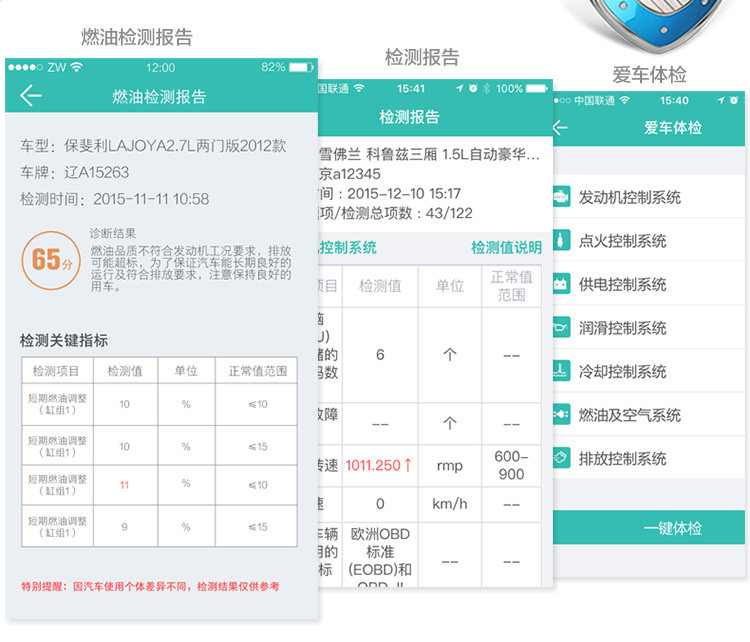This screenshot has height=642, width=750.
Task: Tap 正常值范围 column header in fuel table
Action: point(257,371)
